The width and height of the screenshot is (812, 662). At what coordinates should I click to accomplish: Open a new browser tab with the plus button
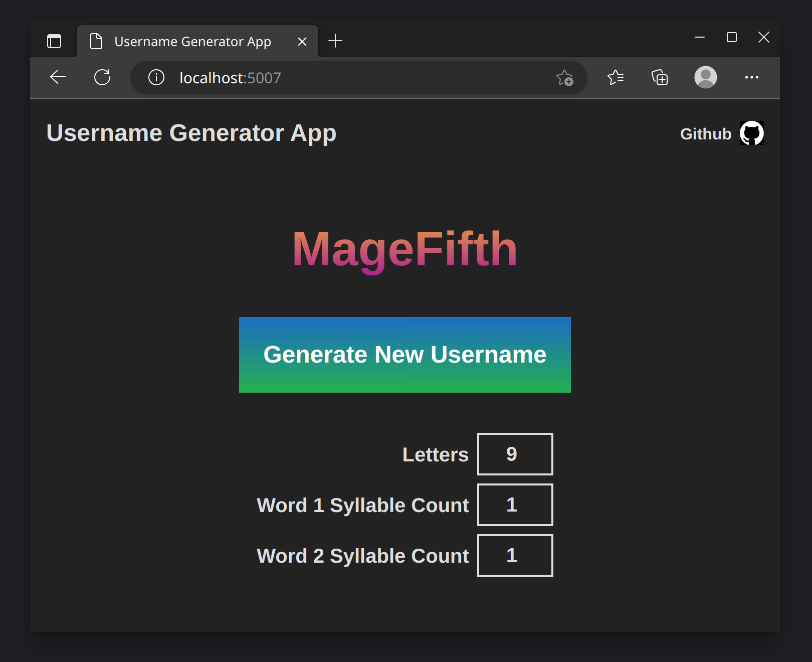[x=335, y=41]
